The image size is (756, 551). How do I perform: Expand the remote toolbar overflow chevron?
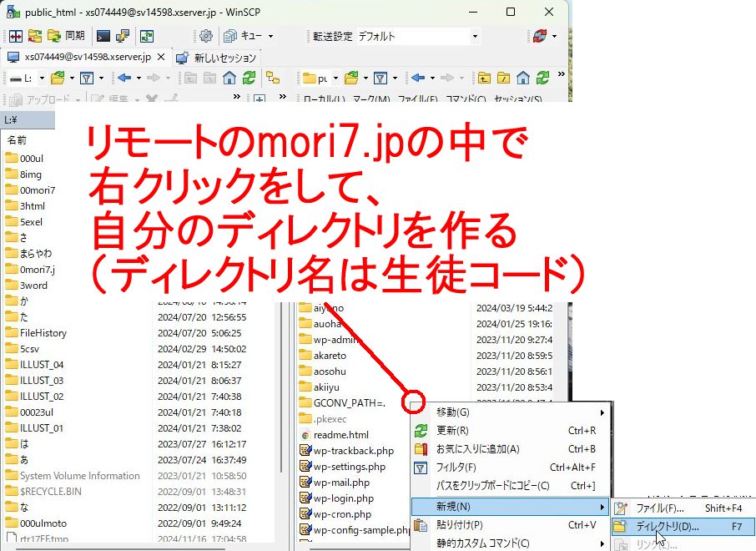[x=562, y=74]
